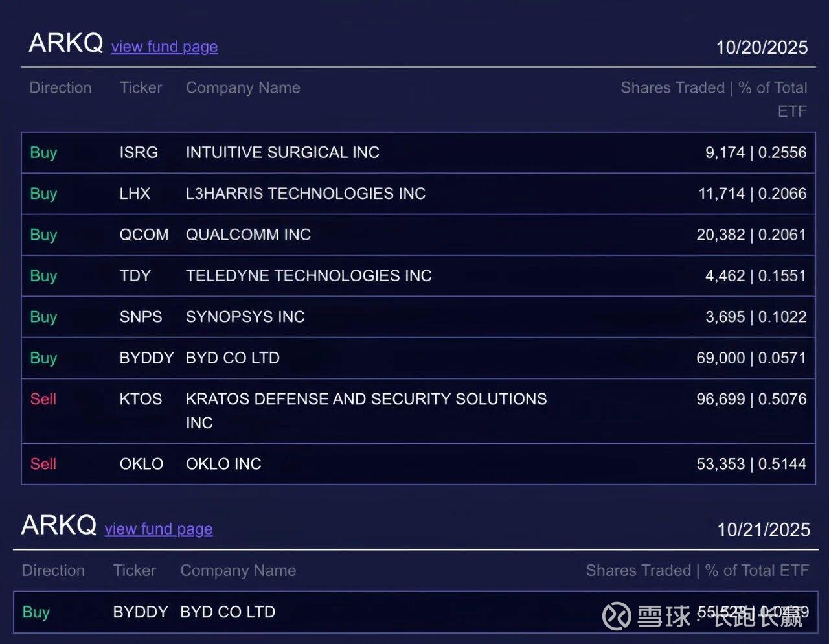Screen dimensions: 829x644
Task: Click the Buy direction in the QCOM row
Action: coord(43,235)
